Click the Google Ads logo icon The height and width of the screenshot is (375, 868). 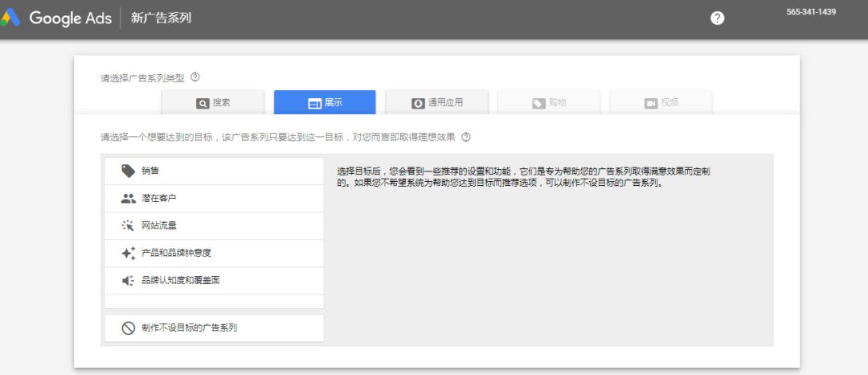coord(10,18)
